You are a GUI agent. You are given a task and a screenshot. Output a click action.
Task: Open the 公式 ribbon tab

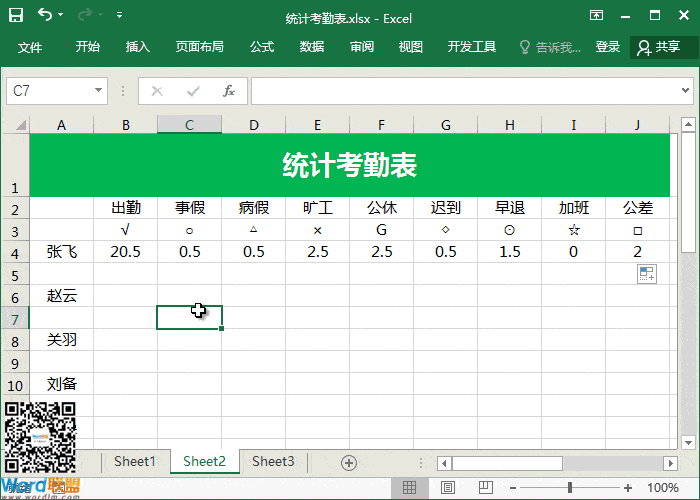point(262,46)
